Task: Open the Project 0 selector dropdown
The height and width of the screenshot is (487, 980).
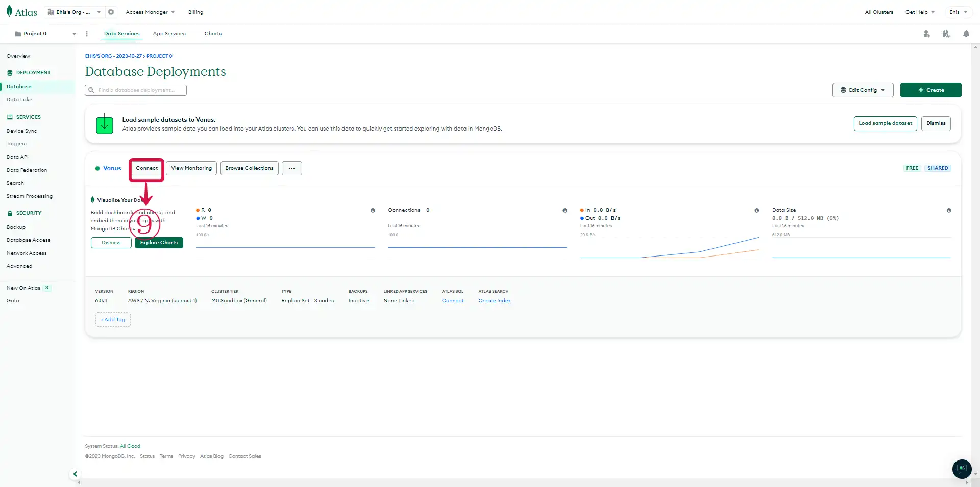Action: pos(45,34)
